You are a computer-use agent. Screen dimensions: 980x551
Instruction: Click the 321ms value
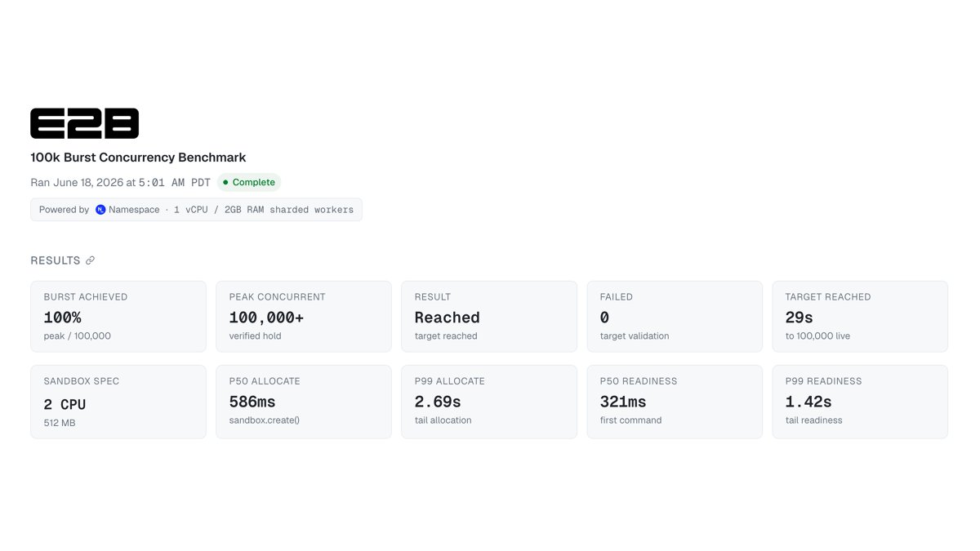point(623,402)
